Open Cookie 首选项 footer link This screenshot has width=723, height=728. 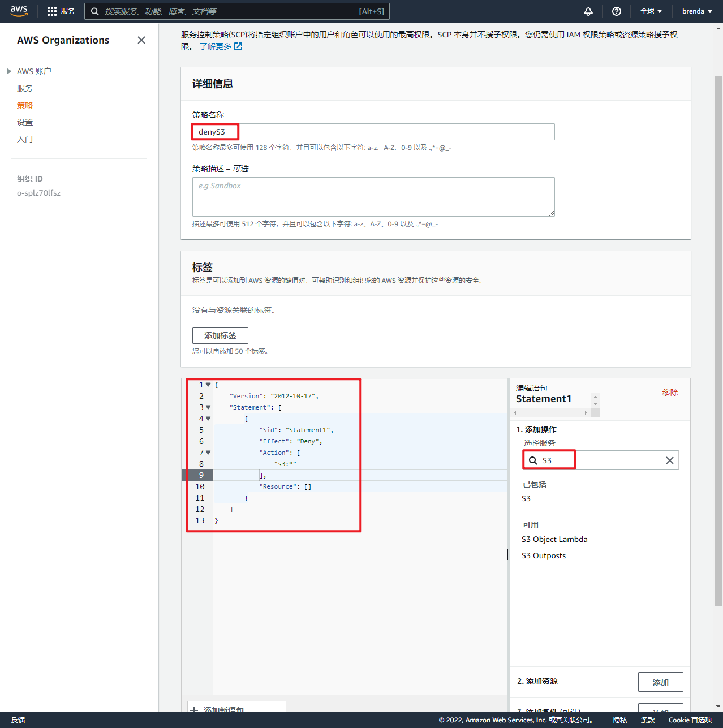[x=690, y=720]
